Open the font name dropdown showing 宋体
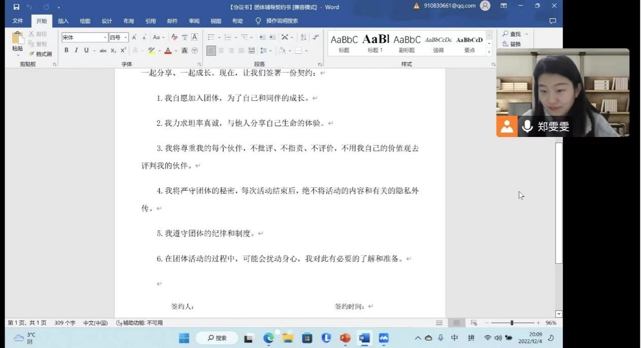 (105, 38)
